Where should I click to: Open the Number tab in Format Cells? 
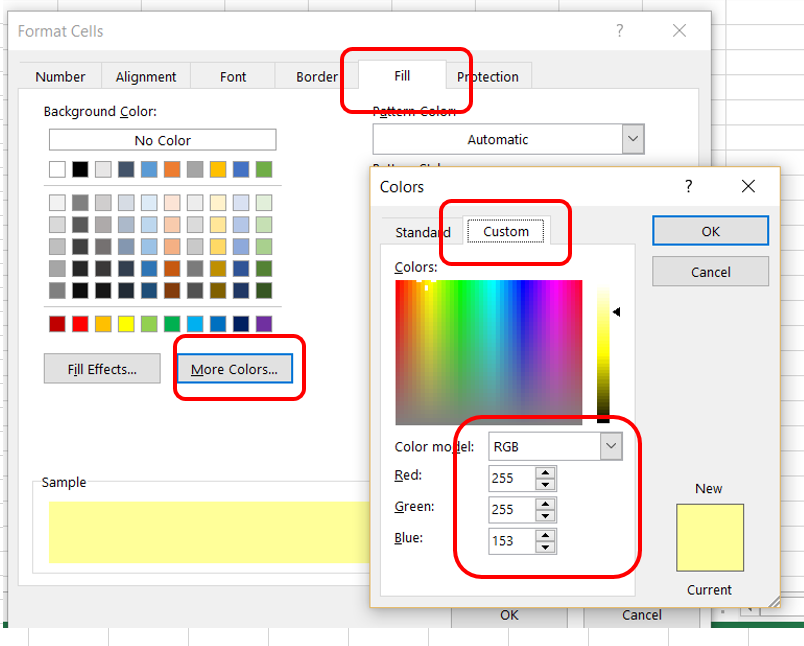click(60, 77)
